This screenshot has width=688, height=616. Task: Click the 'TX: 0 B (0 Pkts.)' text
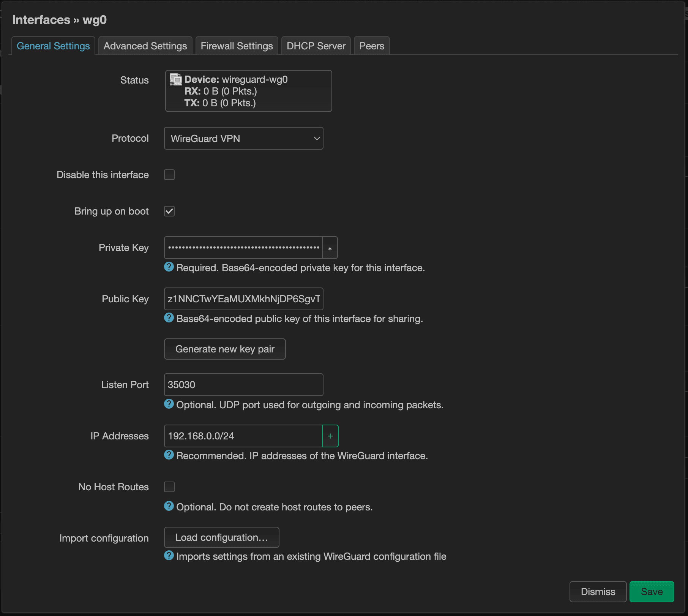[x=220, y=103]
